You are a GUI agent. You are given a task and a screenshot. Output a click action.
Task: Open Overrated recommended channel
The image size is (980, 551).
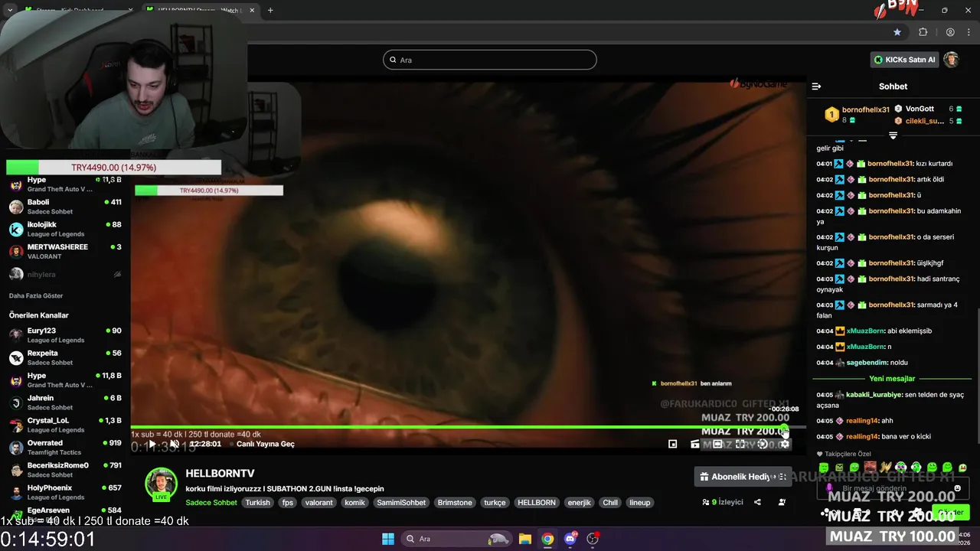pos(65,447)
